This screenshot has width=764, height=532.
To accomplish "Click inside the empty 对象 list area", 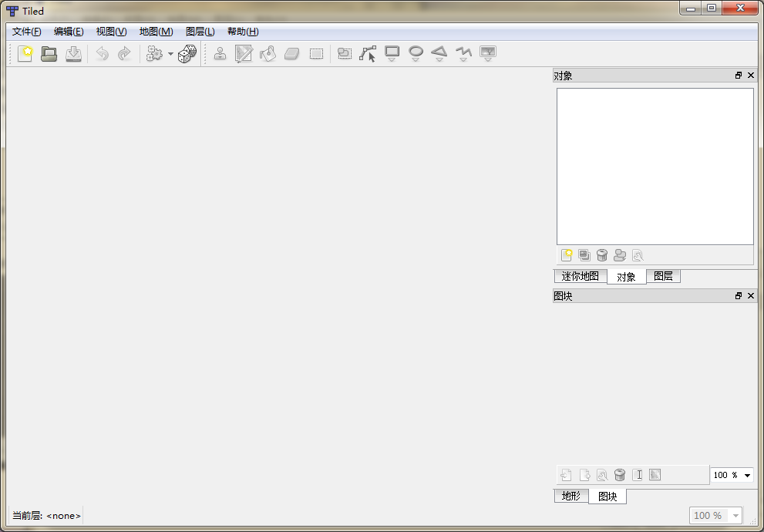I will pos(655,166).
